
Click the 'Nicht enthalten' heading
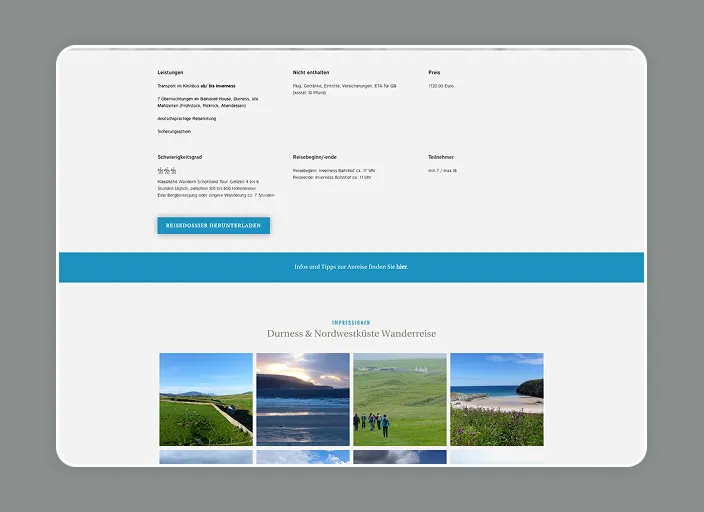pyautogui.click(x=311, y=73)
